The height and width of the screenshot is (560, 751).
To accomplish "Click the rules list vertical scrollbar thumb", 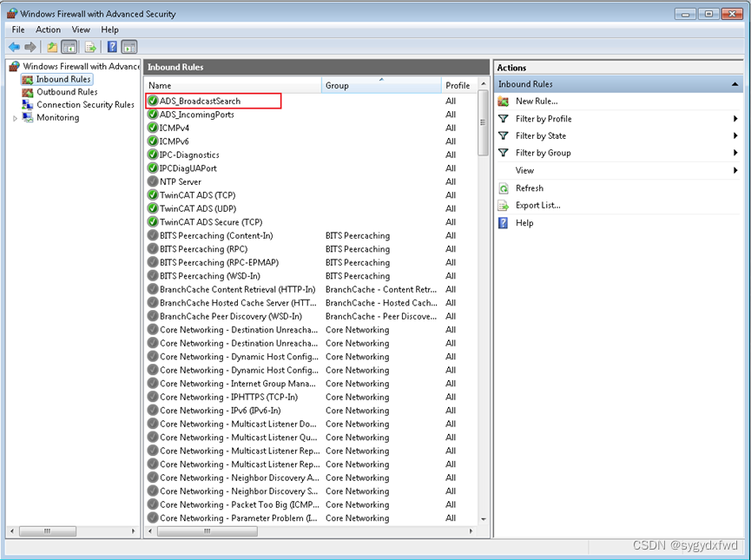I will pyautogui.click(x=484, y=122).
